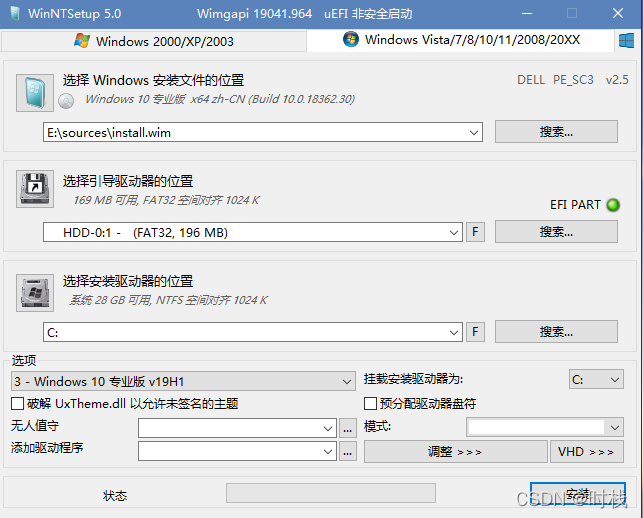Click the green EFI PART status indicator
The height and width of the screenshot is (518, 643).
pyautogui.click(x=613, y=205)
